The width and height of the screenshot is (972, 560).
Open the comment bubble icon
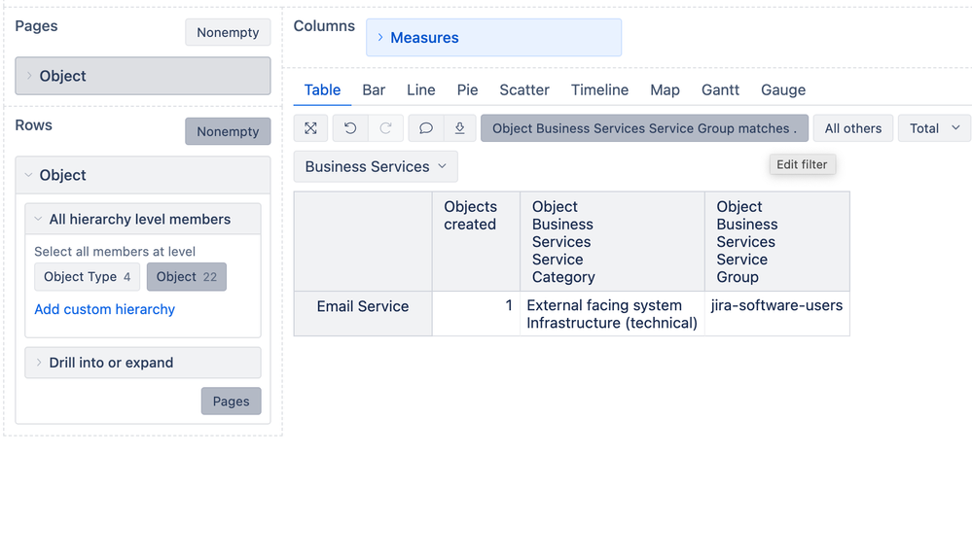point(426,128)
